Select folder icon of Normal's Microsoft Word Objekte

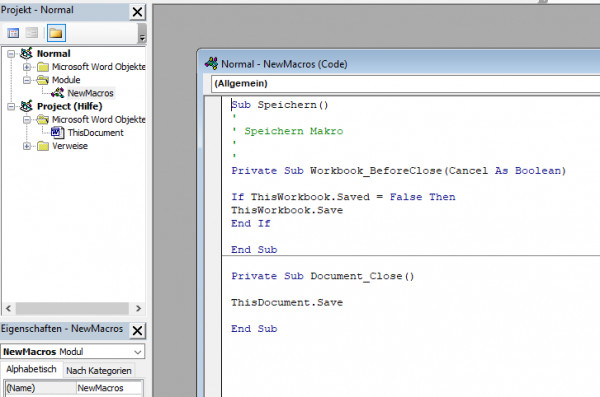[43, 67]
